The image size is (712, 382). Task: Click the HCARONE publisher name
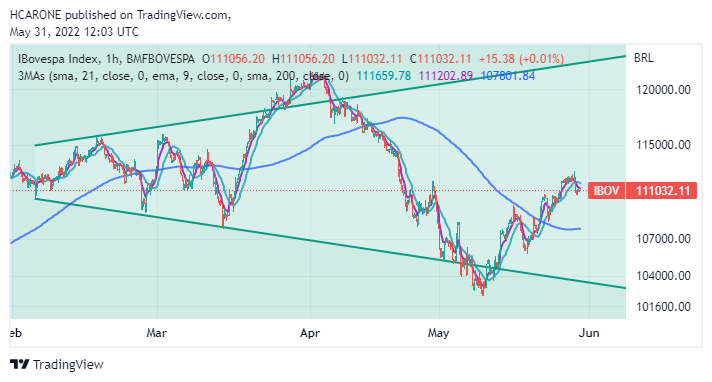tap(35, 15)
